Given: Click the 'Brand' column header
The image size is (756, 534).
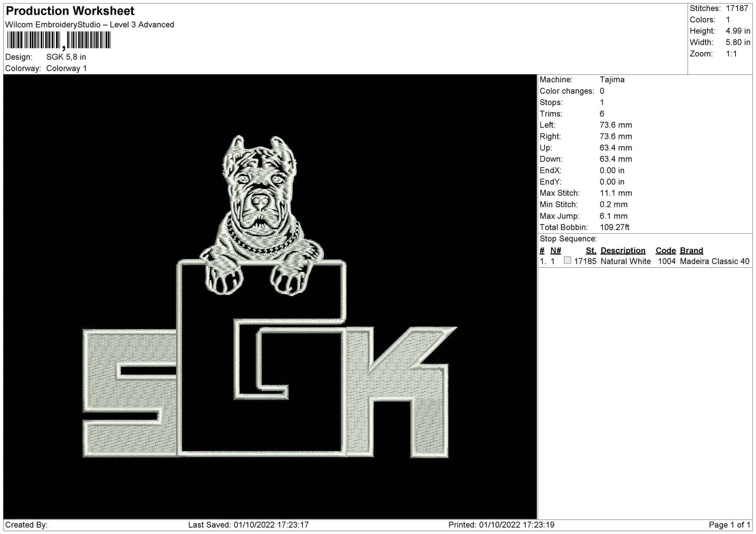Looking at the screenshot, I should 691,251.
